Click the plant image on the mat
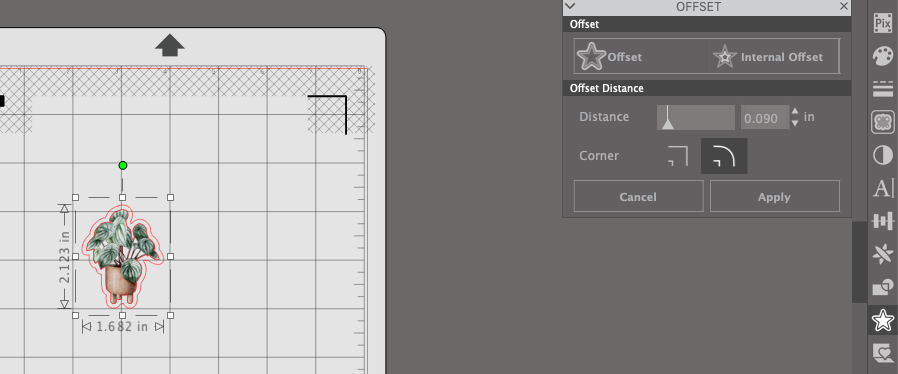 click(123, 256)
